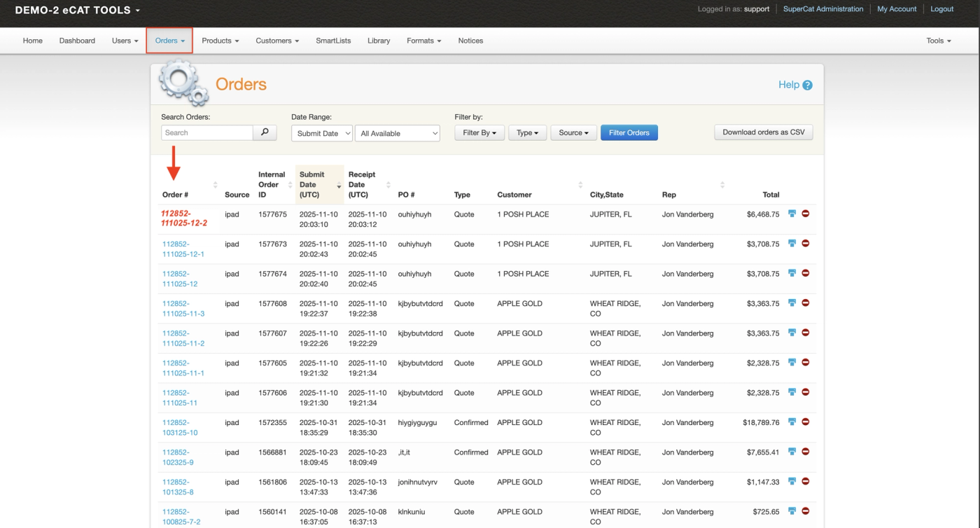Open the DEMO-2 eCAT TOOLS dropdown

(x=78, y=10)
